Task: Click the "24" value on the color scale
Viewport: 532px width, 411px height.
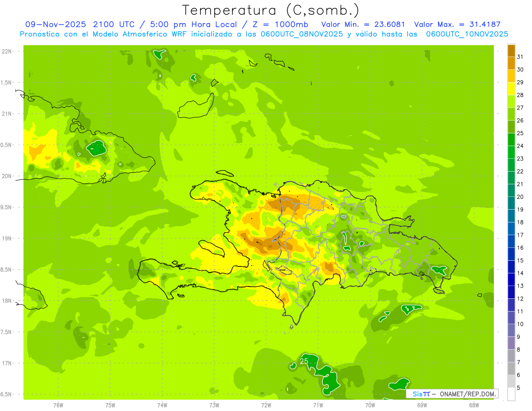Action: pos(520,146)
